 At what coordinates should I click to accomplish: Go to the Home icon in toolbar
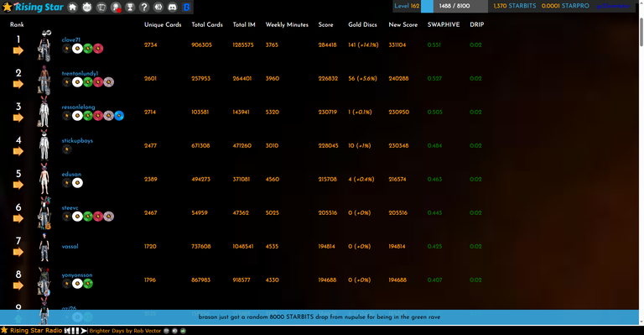point(73,7)
